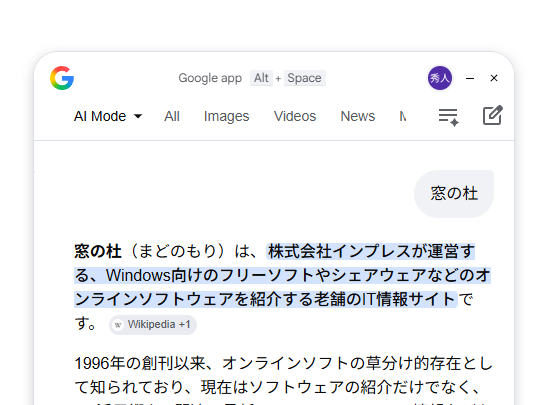The image size is (540, 405).
Task: Open the account avatar labeled 秀人
Action: [440, 78]
